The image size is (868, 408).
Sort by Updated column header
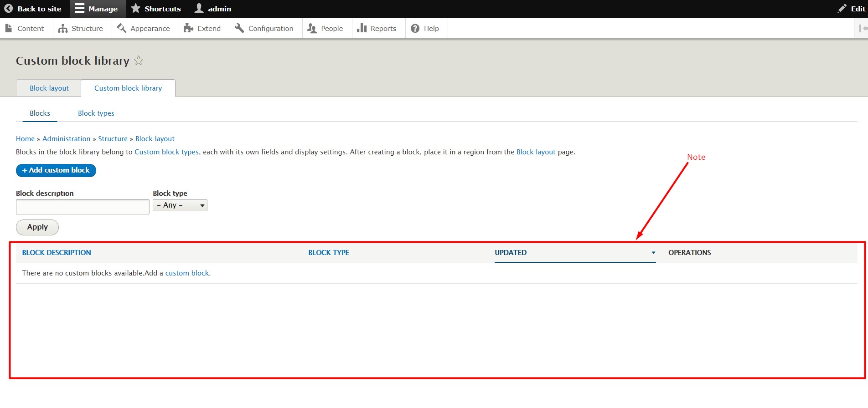511,252
